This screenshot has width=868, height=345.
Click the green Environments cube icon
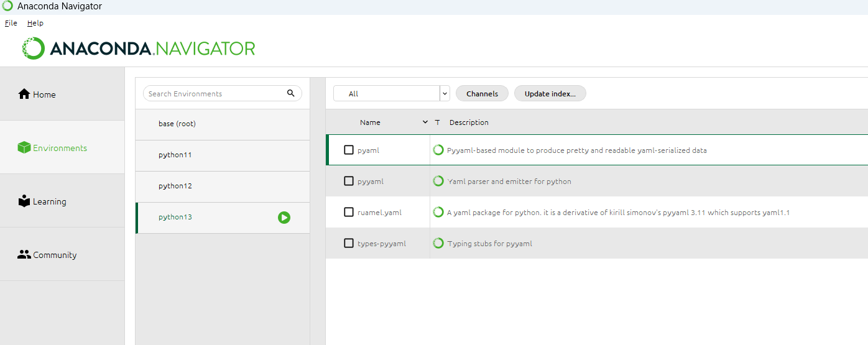coord(24,148)
